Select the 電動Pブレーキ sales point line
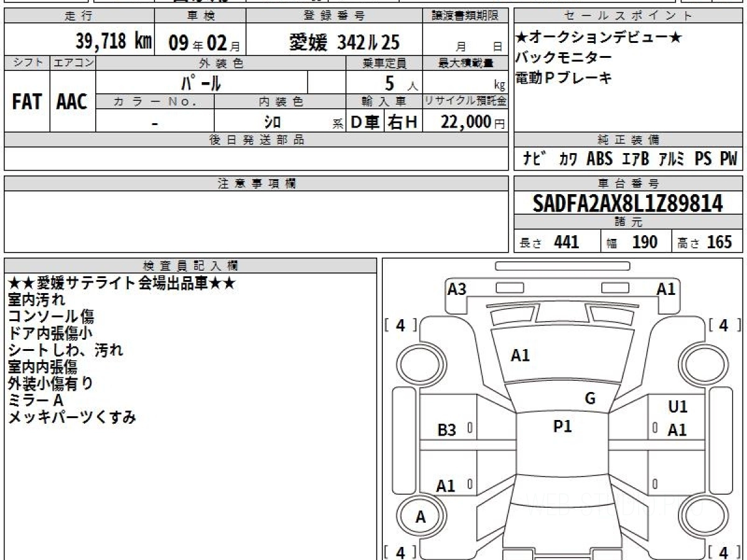The image size is (747, 560). point(563,78)
